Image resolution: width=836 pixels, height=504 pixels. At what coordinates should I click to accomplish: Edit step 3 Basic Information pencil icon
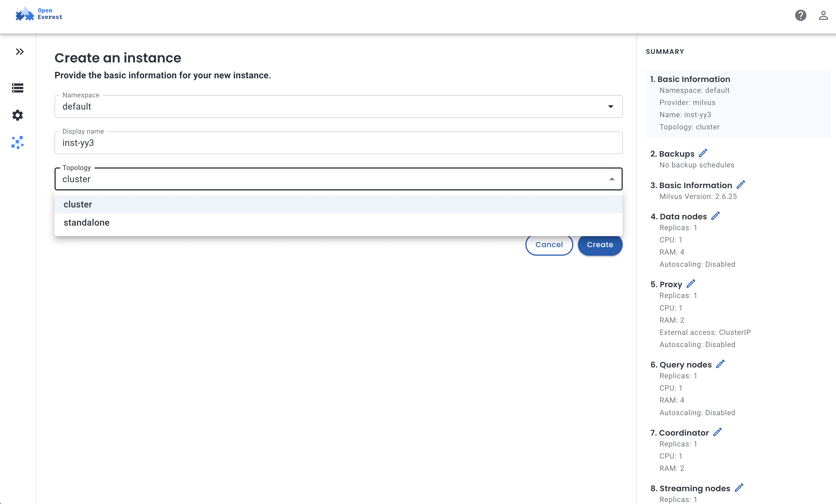741,185
